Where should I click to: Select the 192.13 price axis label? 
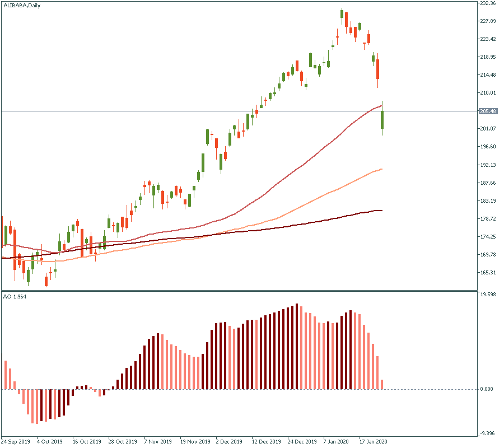(488, 165)
